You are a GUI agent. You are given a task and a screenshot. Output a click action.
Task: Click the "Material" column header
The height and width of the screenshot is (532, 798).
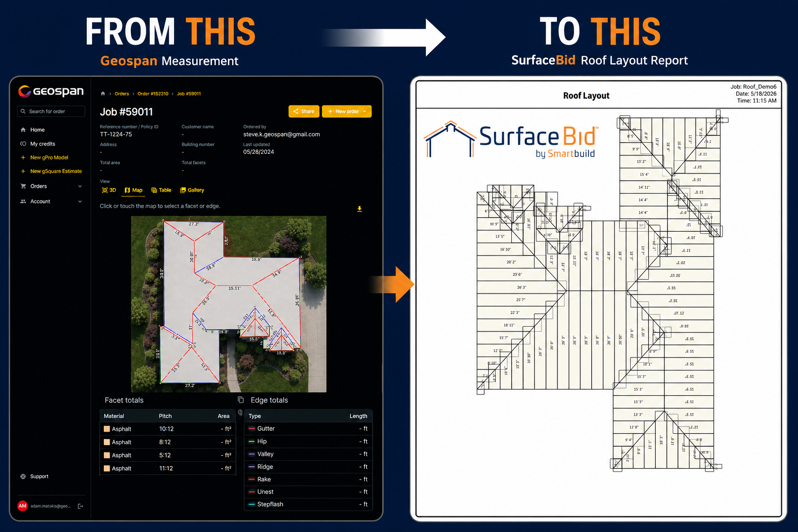[x=114, y=416]
